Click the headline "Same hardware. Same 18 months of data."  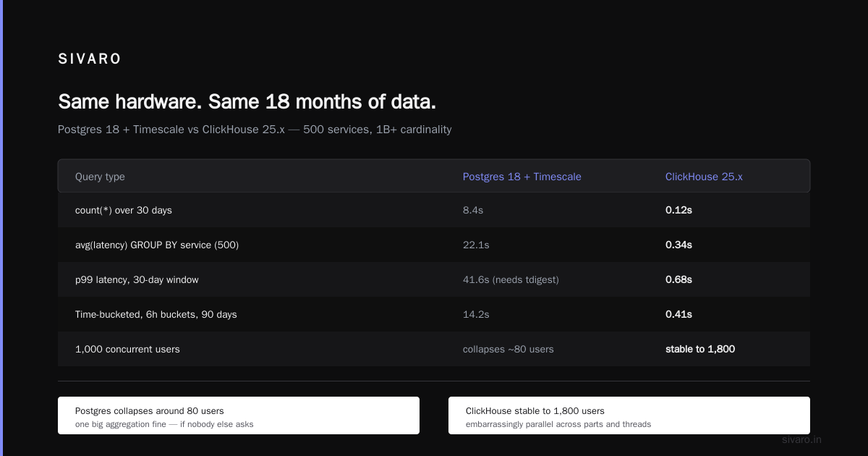point(247,101)
